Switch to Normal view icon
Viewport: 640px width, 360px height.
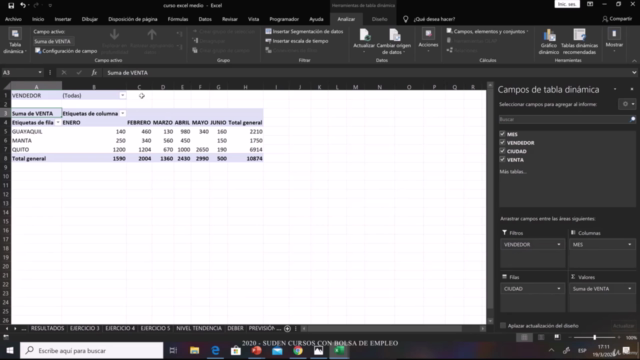pyautogui.click(x=524, y=338)
